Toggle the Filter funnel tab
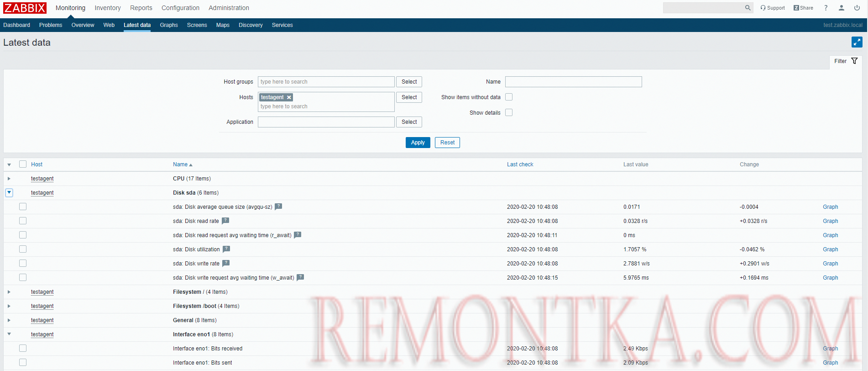The height and width of the screenshot is (371, 868). [846, 61]
